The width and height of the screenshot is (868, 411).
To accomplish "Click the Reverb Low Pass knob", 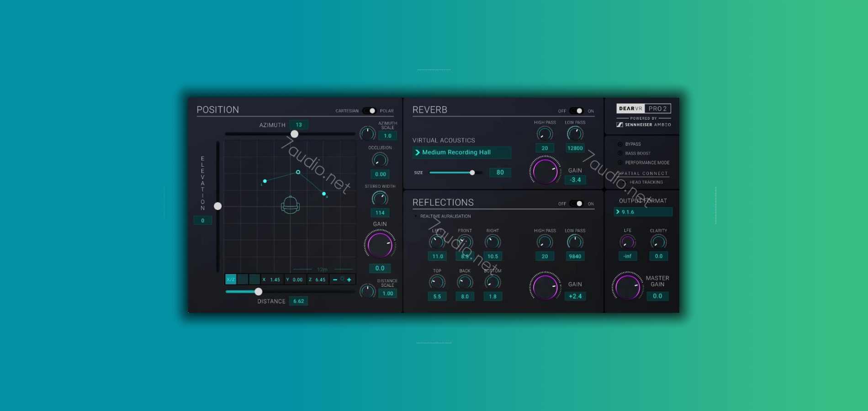I will 575,134.
